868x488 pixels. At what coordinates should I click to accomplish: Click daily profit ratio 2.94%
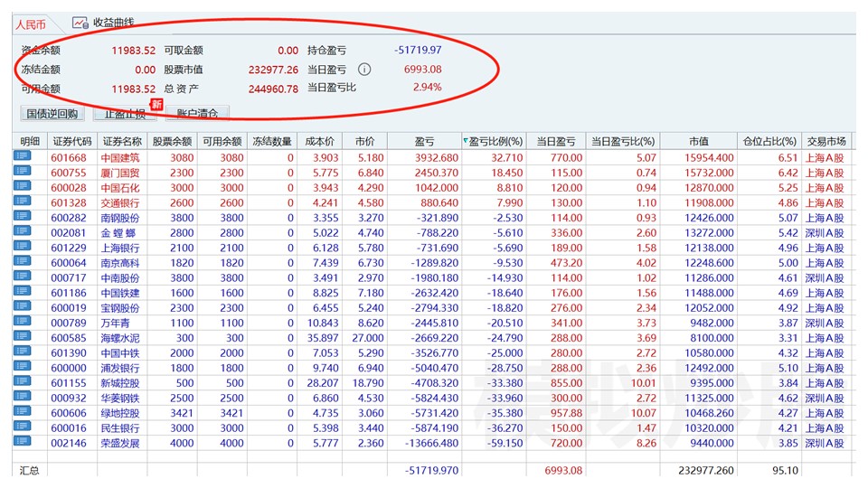(x=428, y=87)
